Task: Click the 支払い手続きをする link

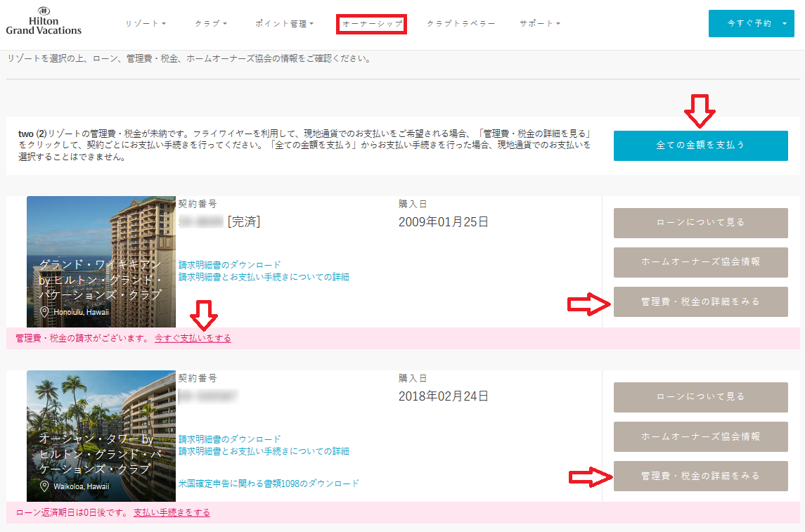Action: click(172, 512)
